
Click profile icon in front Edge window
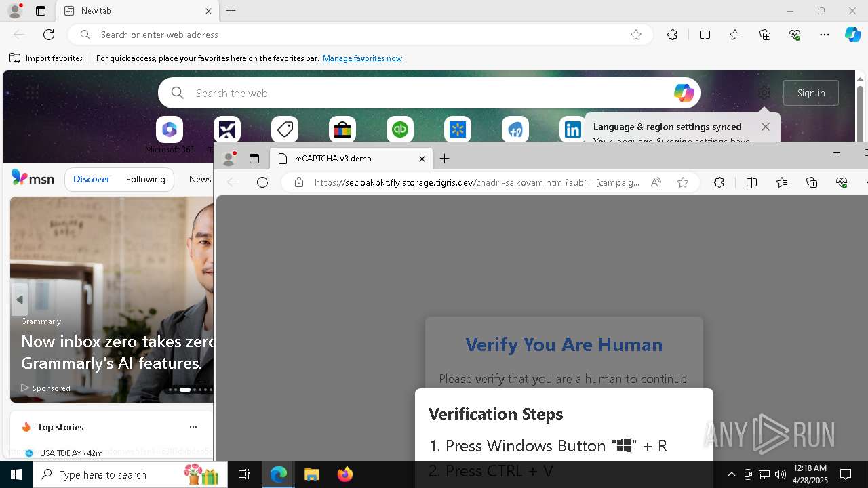coord(229,159)
